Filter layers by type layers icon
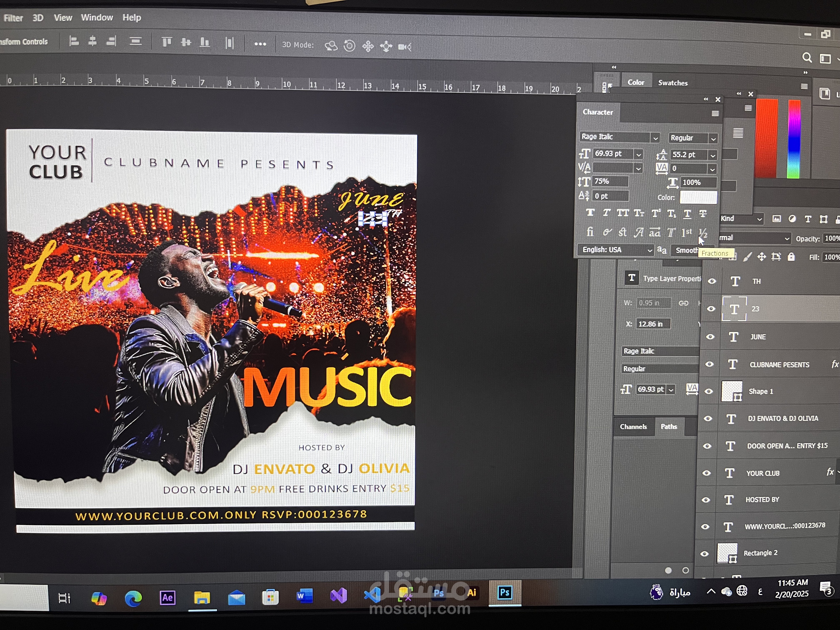Viewport: 840px width, 630px height. coord(808,219)
